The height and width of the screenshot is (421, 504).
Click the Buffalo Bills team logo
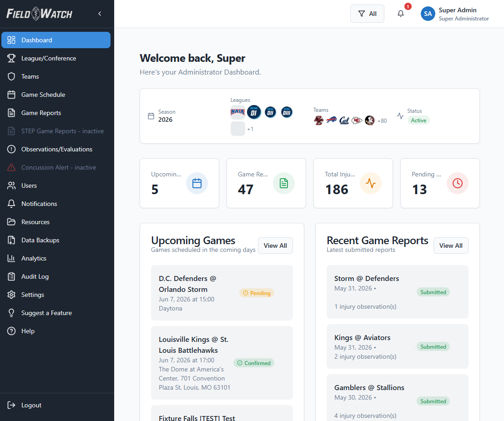(x=332, y=120)
